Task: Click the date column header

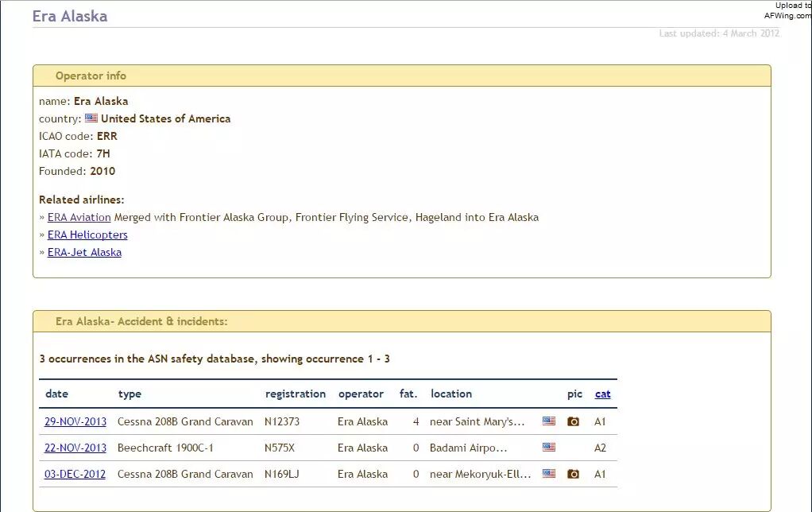Action: (x=57, y=394)
